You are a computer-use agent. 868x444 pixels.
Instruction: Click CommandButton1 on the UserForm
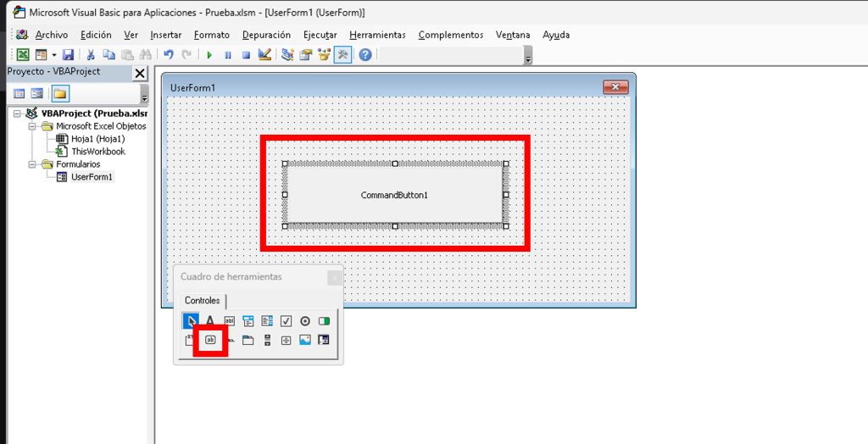[x=394, y=195]
